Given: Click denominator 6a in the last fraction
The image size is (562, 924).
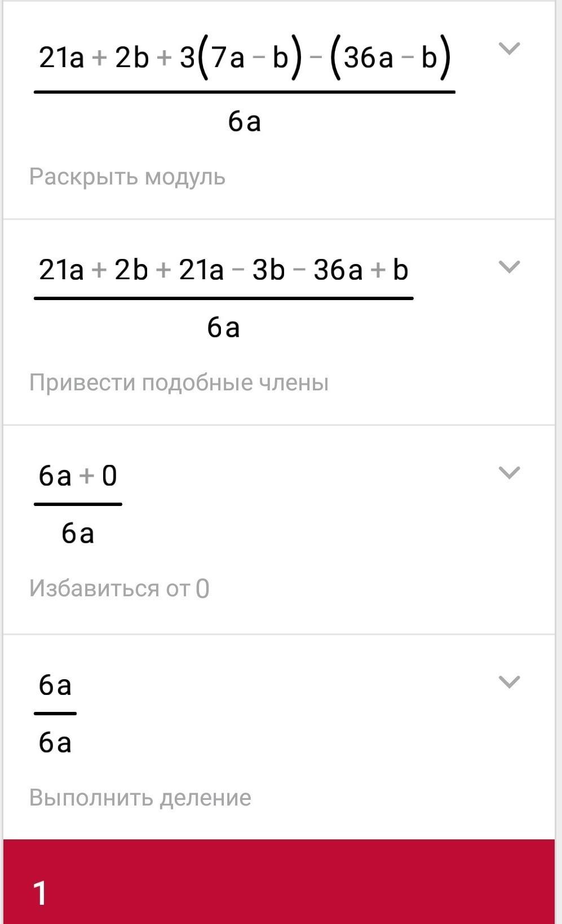Looking at the screenshot, I should pyautogui.click(x=55, y=742).
